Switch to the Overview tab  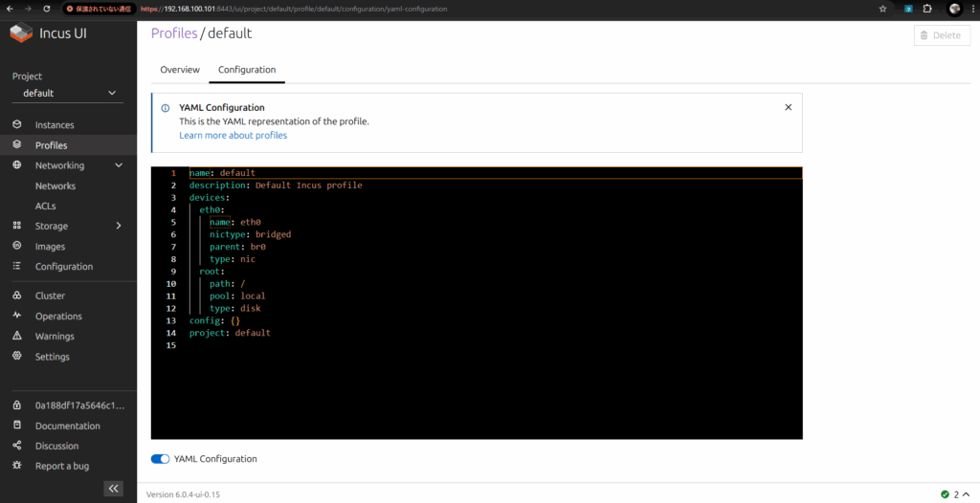[x=180, y=70]
